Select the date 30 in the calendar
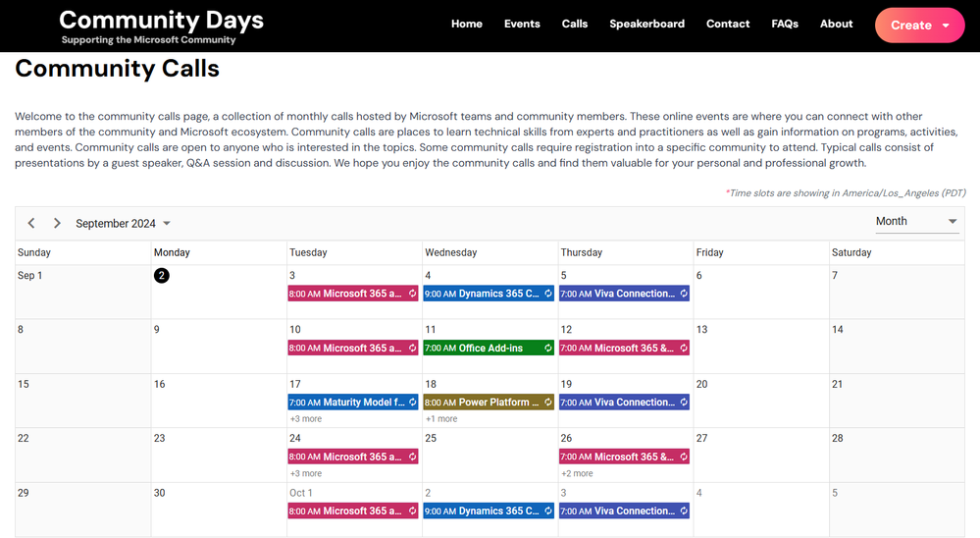Image resolution: width=980 pixels, height=538 pixels. pyautogui.click(x=159, y=493)
